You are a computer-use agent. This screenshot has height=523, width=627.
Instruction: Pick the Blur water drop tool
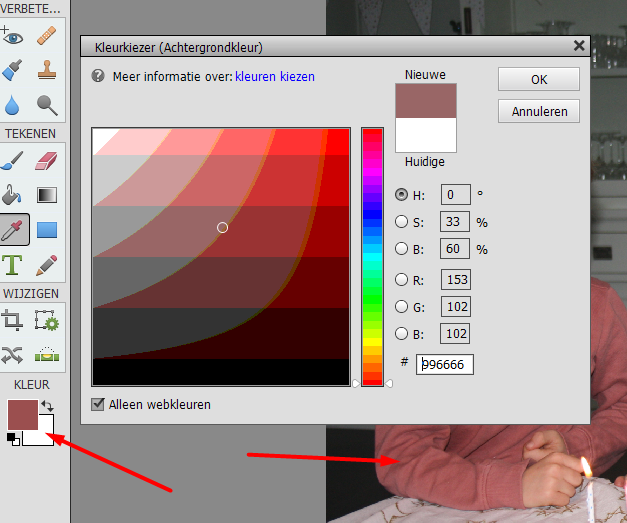(13, 104)
